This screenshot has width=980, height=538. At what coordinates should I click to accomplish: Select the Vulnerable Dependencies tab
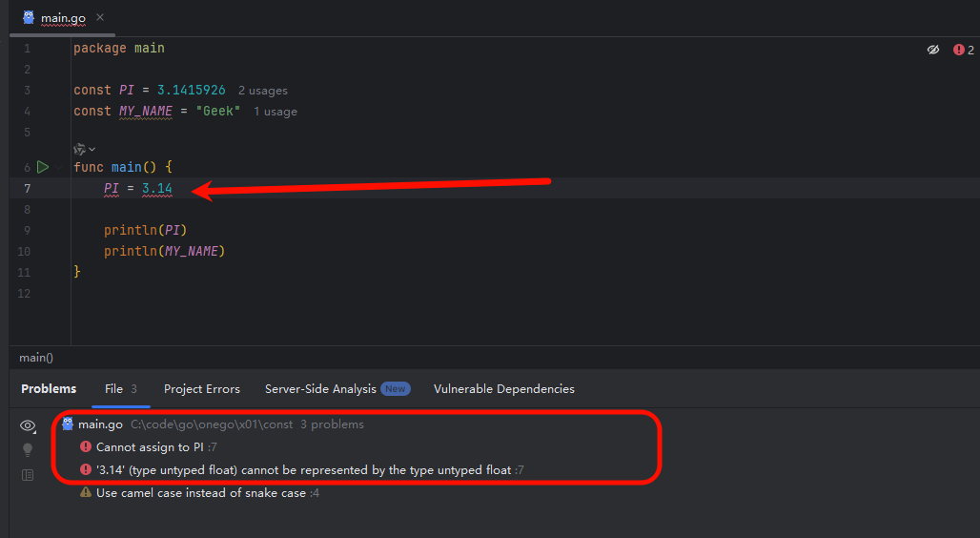point(503,389)
